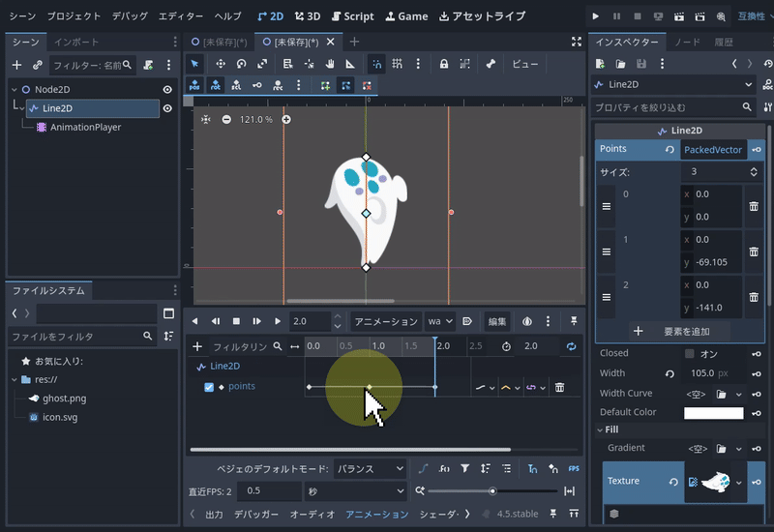This screenshot has height=532, width=774.
Task: Open the デバッグ menu
Action: 130,16
